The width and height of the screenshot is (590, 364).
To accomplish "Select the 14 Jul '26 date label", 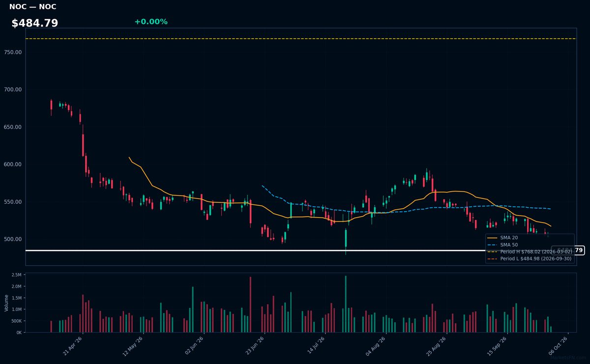I will click(x=317, y=346).
